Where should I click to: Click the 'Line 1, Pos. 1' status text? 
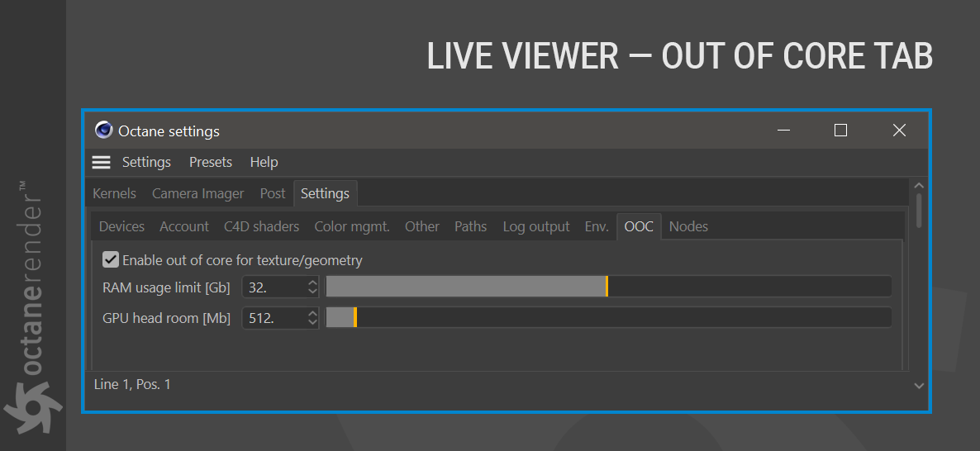(132, 384)
